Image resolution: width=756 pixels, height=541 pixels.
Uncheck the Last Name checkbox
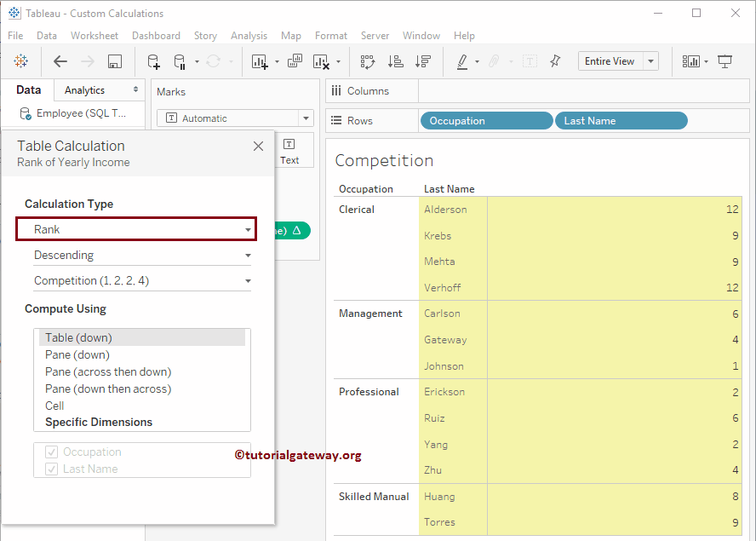point(51,469)
